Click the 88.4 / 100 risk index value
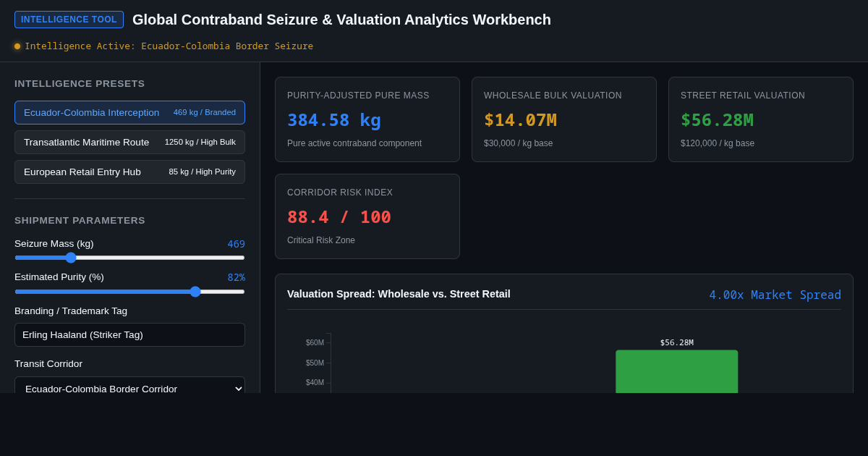Image resolution: width=868 pixels, height=456 pixels. (x=339, y=217)
